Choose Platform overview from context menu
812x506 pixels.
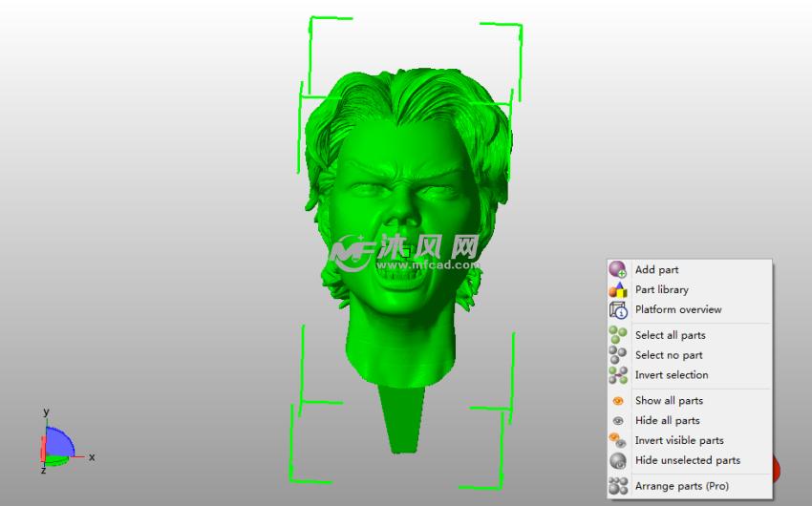[x=677, y=309]
